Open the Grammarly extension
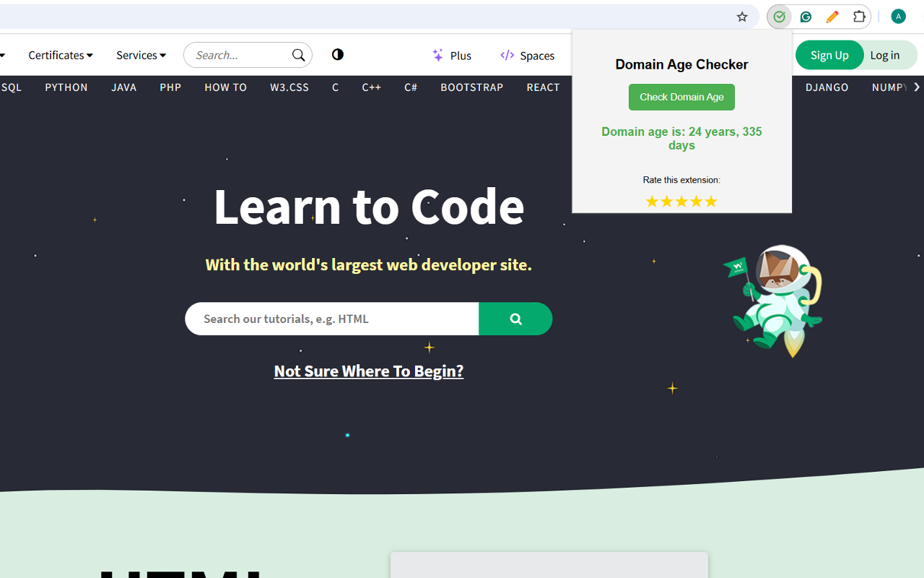 [805, 16]
